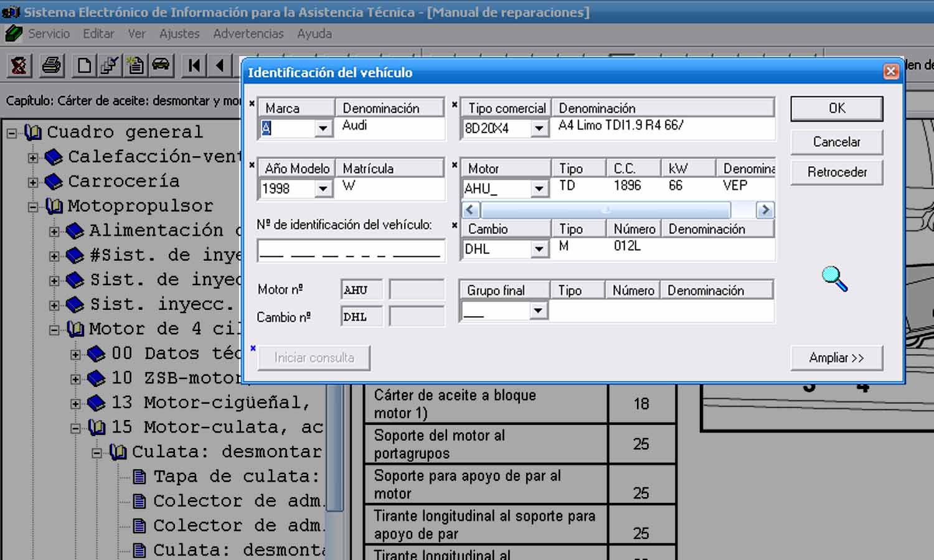
Task: Click the book icon of Cuadro general
Action: [x=33, y=132]
